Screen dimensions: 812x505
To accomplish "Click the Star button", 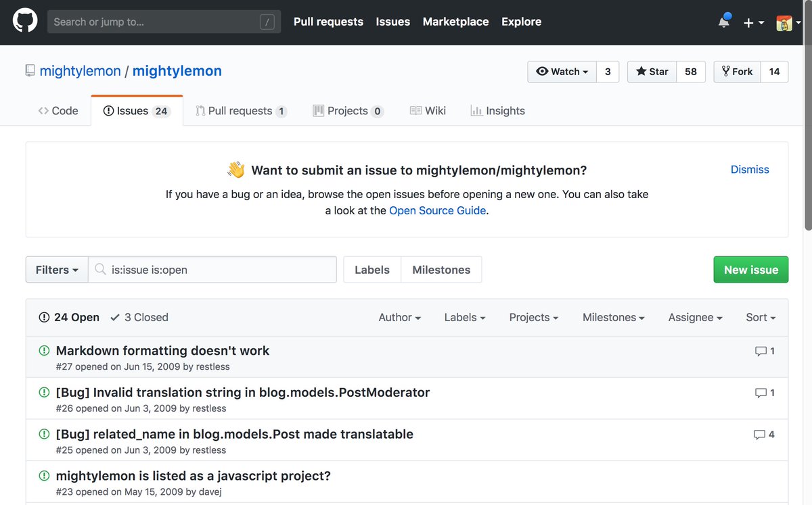I will tap(652, 72).
